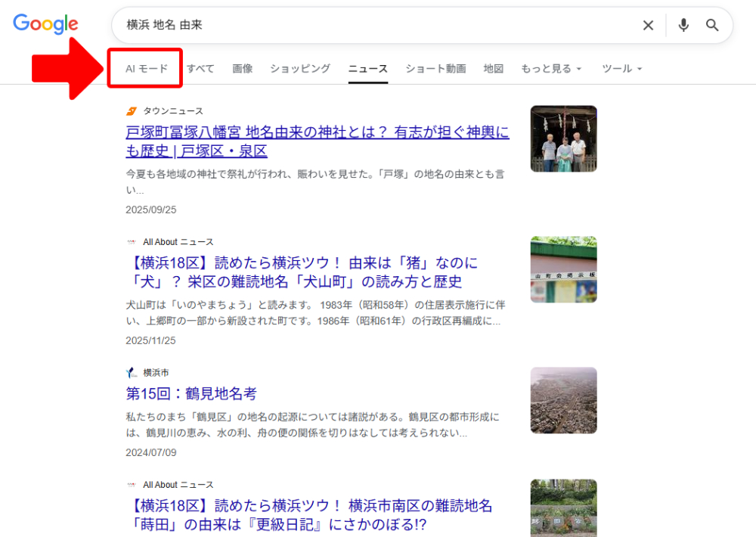756x537 pixels.
Task: Switch to the AI モード tab
Action: pos(144,68)
